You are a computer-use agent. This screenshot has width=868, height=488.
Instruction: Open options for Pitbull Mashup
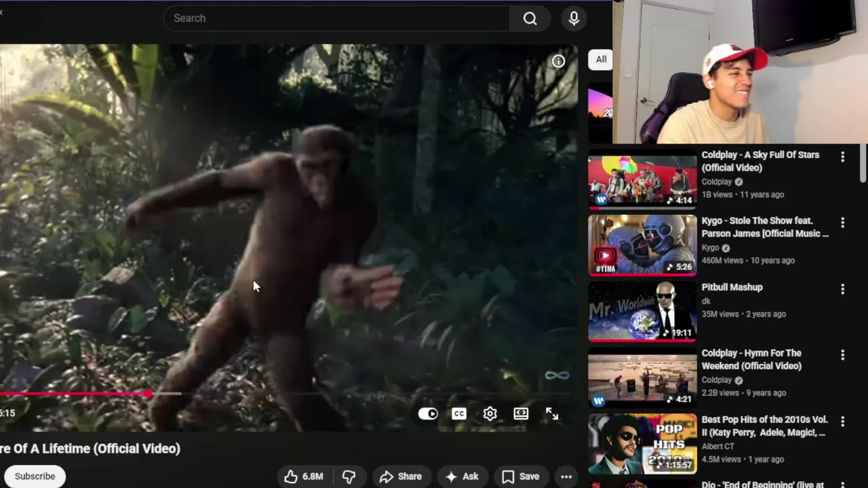tap(842, 289)
